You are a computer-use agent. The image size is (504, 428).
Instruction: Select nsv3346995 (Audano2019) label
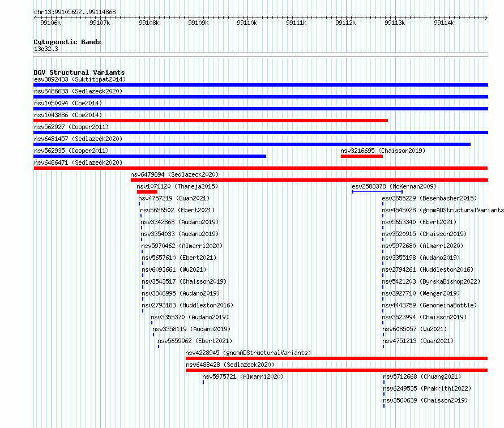point(181,293)
